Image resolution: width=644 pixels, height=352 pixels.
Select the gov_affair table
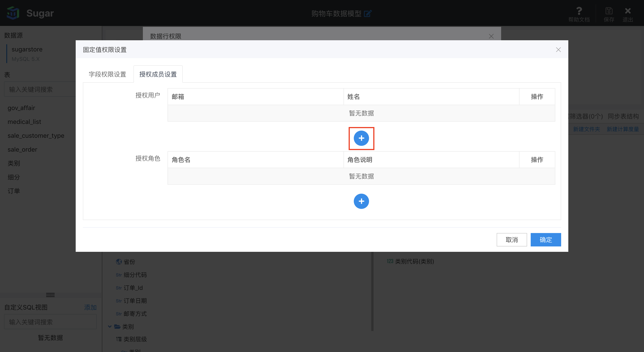click(x=21, y=108)
